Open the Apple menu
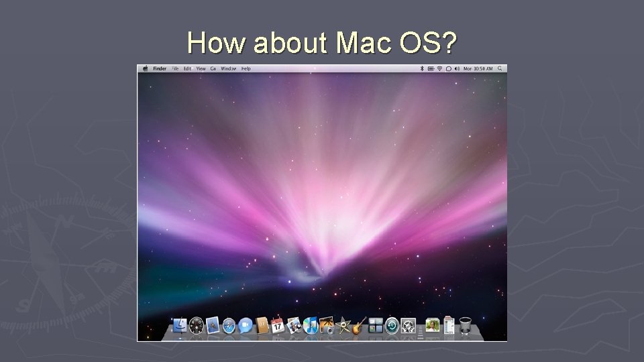The image size is (644, 362). pyautogui.click(x=145, y=68)
